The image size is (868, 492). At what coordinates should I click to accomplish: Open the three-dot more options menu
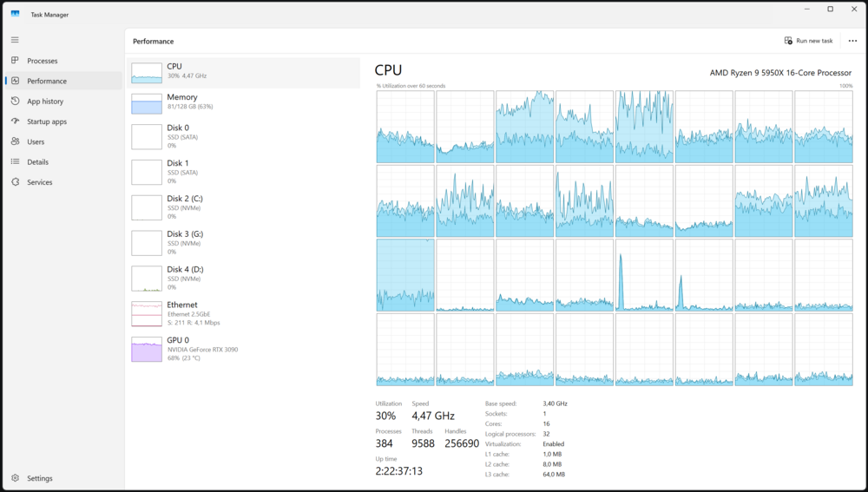pyautogui.click(x=852, y=41)
